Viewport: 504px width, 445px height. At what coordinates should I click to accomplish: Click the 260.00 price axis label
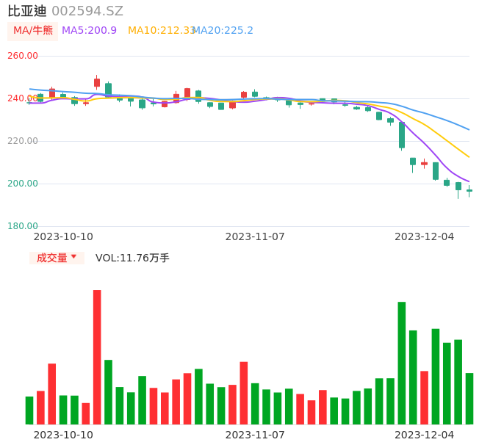(x=23, y=56)
